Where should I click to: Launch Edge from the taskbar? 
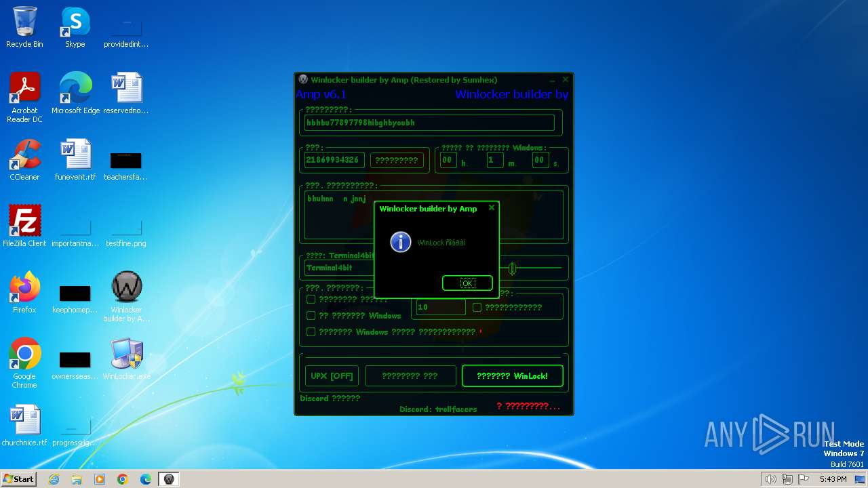[146, 479]
